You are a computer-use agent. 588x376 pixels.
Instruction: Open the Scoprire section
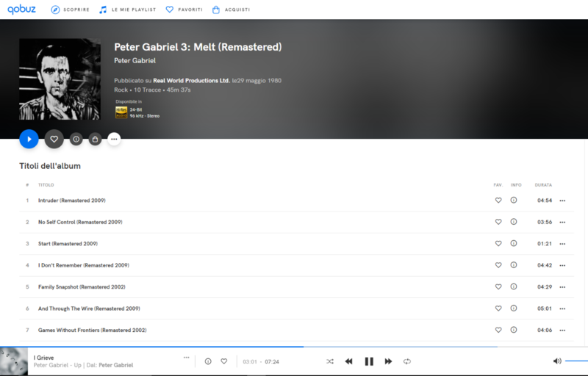point(70,10)
